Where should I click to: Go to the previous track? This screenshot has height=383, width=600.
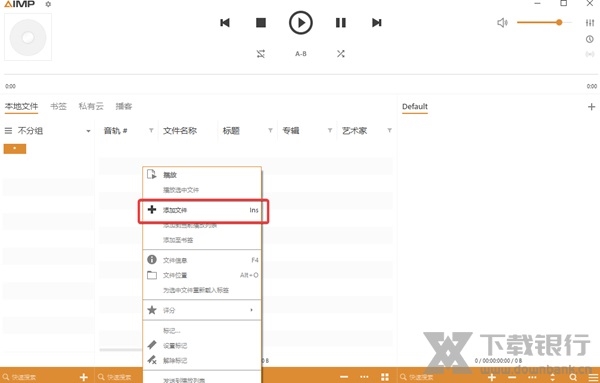pyautogui.click(x=225, y=23)
